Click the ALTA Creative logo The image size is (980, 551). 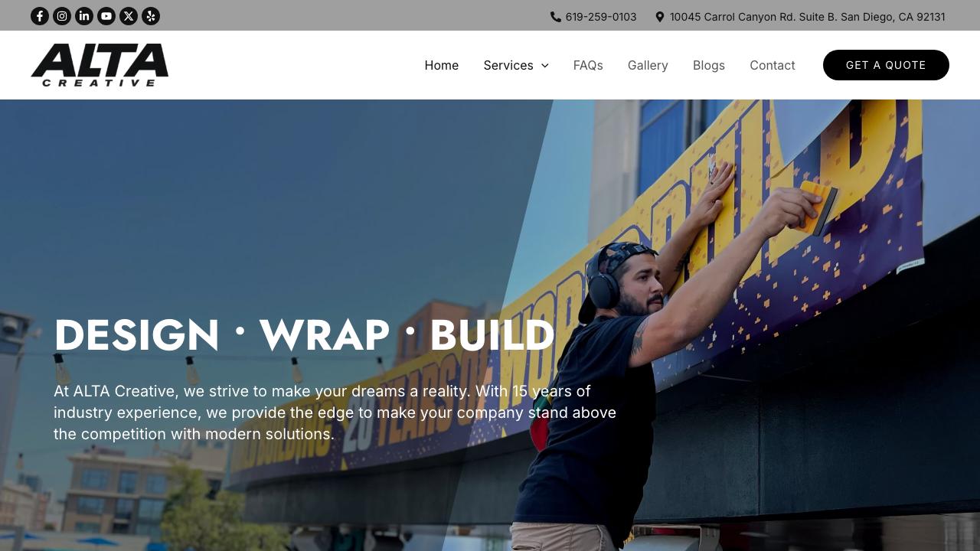100,65
